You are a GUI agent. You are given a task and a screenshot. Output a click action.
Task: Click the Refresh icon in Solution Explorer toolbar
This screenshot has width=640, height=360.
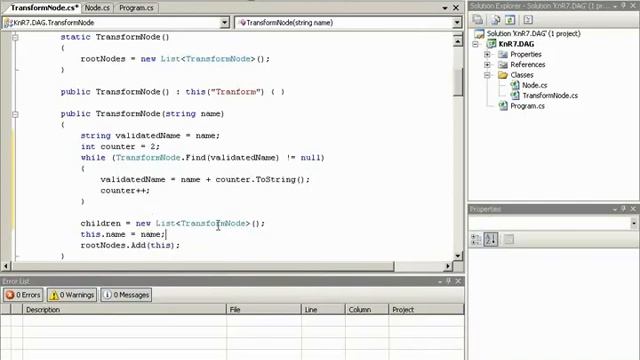coord(510,20)
